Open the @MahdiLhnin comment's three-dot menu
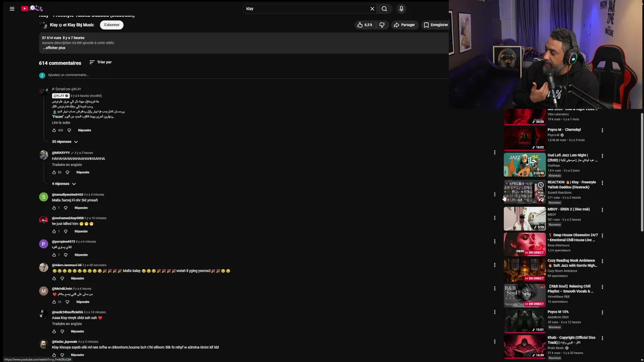The image size is (644, 362). tap(495, 289)
